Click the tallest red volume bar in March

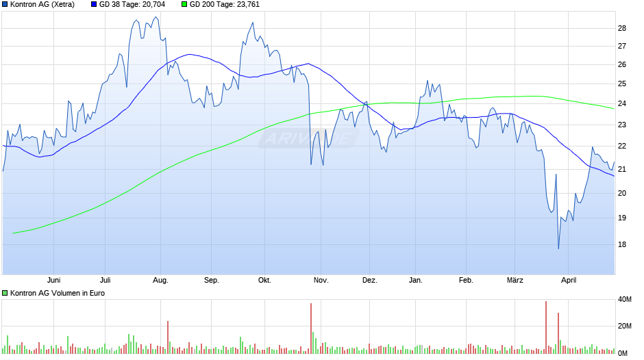[546, 327]
